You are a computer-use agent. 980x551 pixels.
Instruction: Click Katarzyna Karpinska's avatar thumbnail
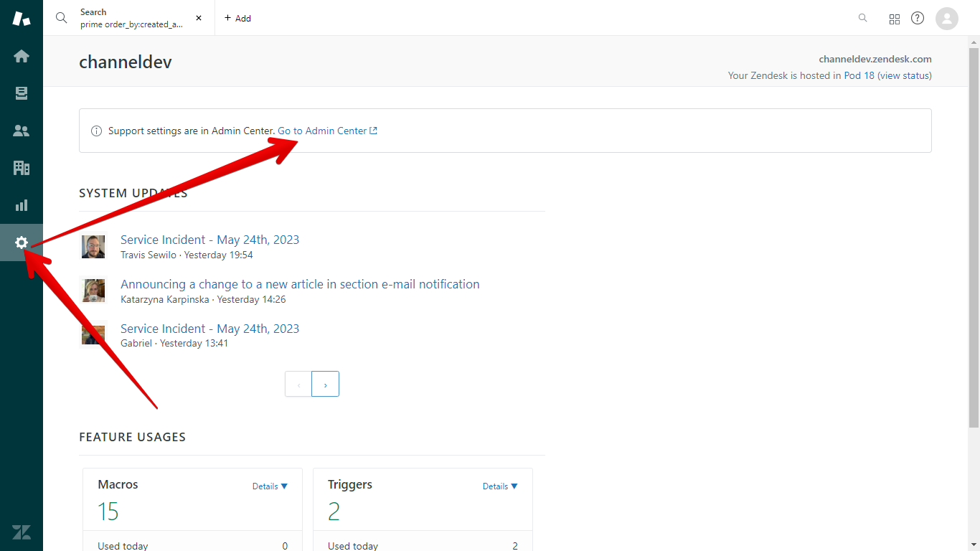point(93,291)
